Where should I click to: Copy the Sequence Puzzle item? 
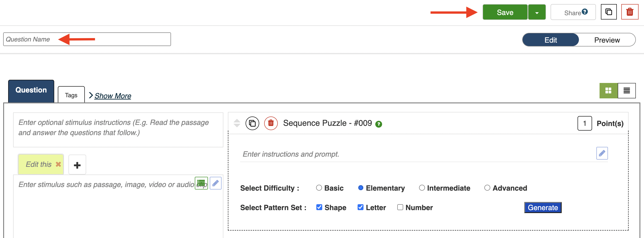(252, 123)
